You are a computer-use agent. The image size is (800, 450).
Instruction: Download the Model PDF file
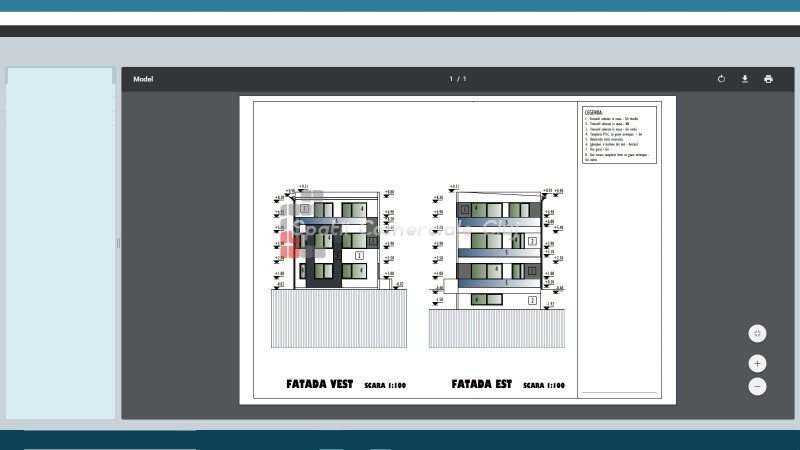coord(745,79)
